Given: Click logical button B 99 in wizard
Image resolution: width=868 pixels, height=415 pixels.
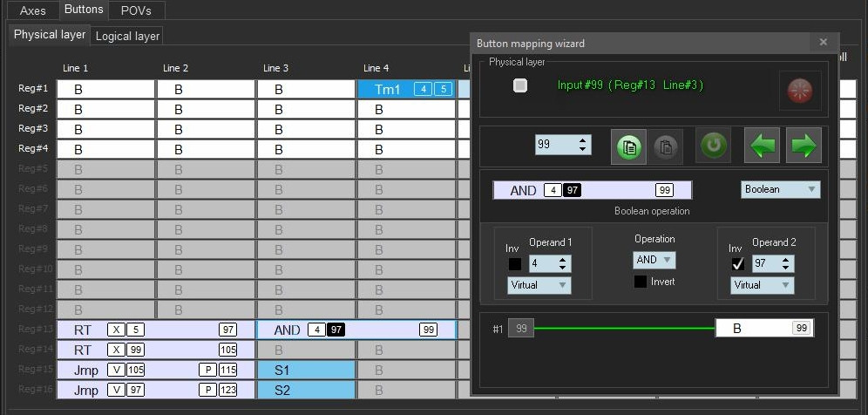Looking at the screenshot, I should [x=764, y=328].
